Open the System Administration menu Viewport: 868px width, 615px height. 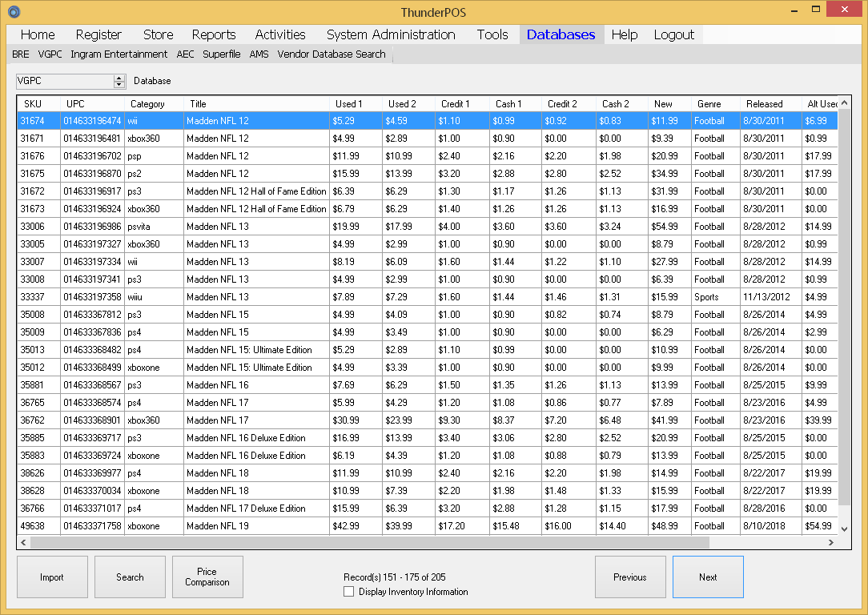click(x=391, y=34)
